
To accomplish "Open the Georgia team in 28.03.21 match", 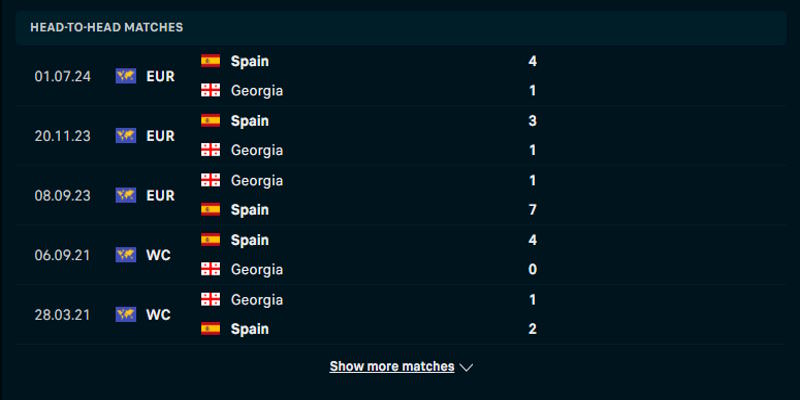I will tap(257, 300).
